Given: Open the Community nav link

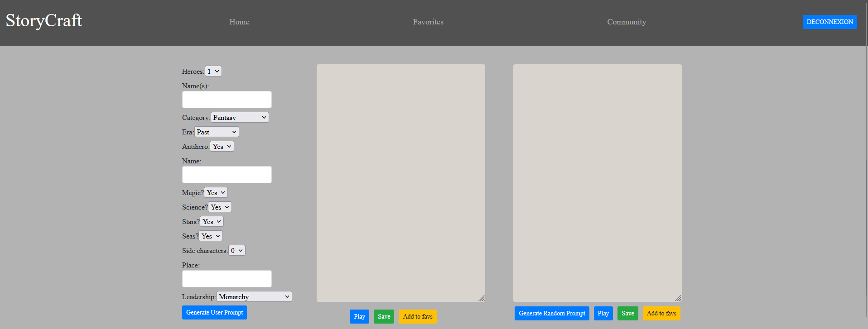Looking at the screenshot, I should click(x=626, y=22).
